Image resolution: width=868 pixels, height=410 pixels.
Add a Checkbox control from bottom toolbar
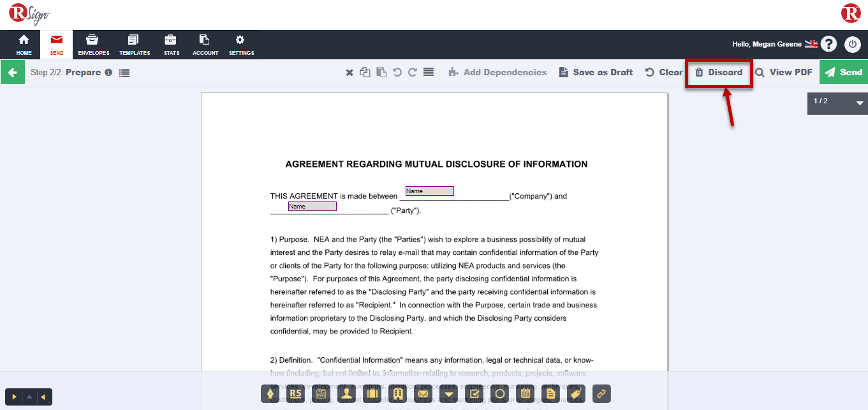(474, 394)
